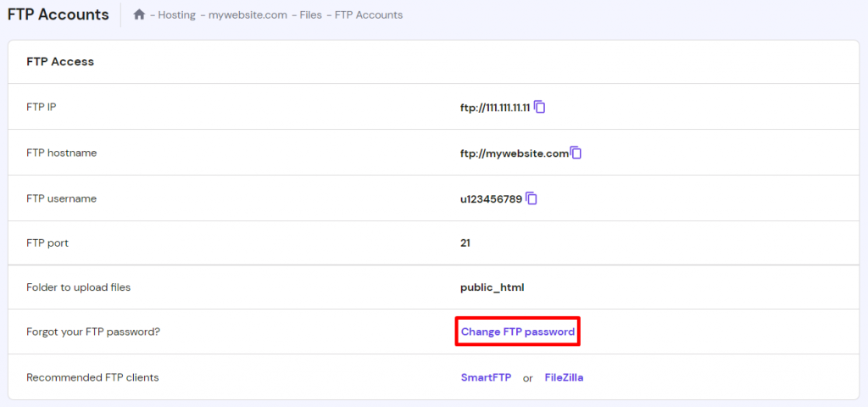Open the mywebsite.com breadcrumb link
This screenshot has height=407, width=868.
248,15
